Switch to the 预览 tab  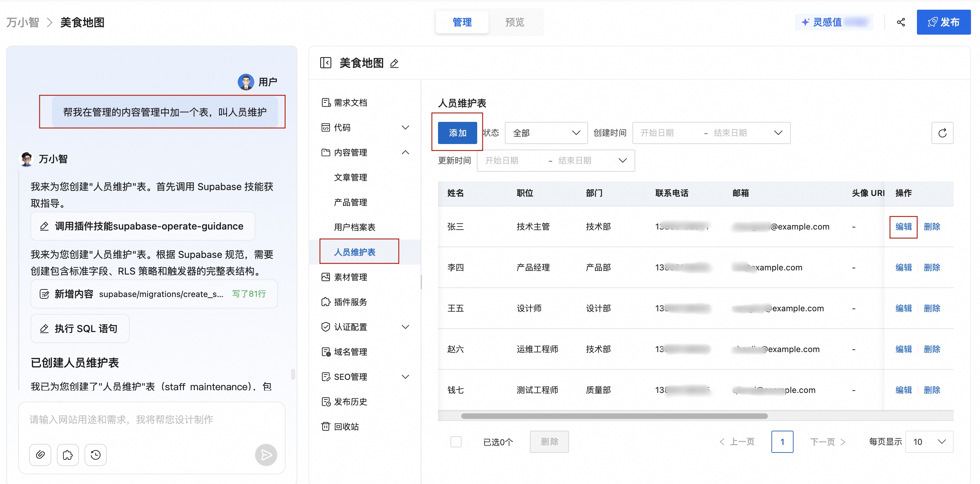pos(514,22)
